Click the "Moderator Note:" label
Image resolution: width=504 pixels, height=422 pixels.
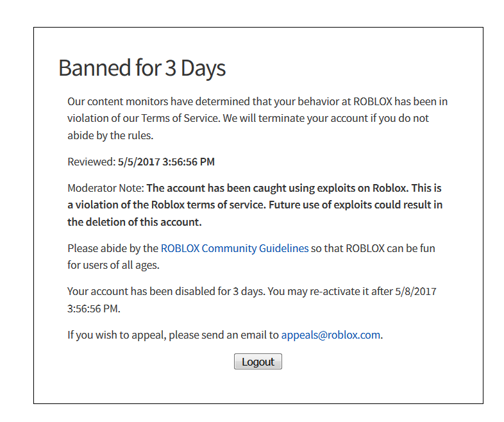click(x=106, y=189)
